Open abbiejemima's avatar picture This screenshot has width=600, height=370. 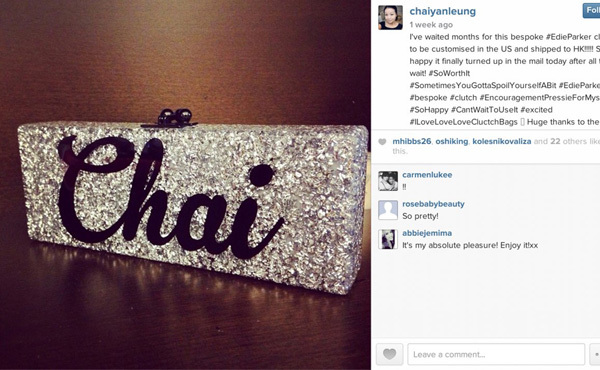pos(388,239)
